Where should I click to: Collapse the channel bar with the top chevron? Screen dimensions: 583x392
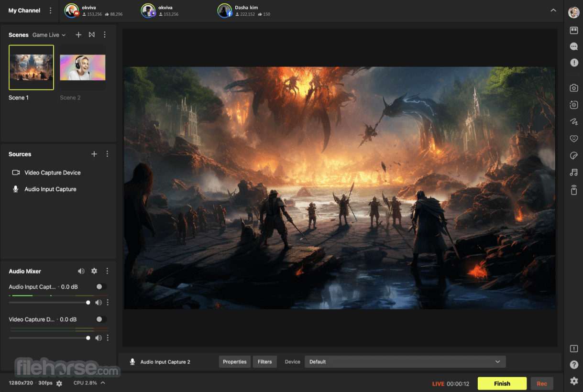553,11
